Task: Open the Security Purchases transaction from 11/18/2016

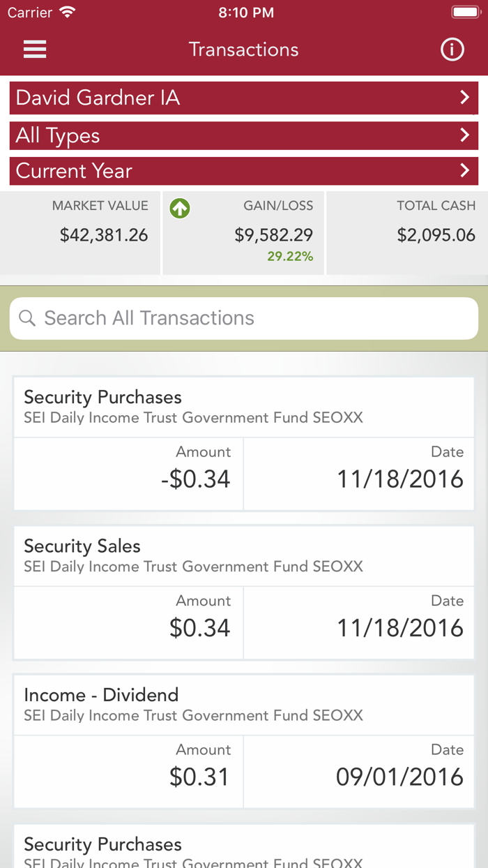Action: pyautogui.click(x=243, y=440)
